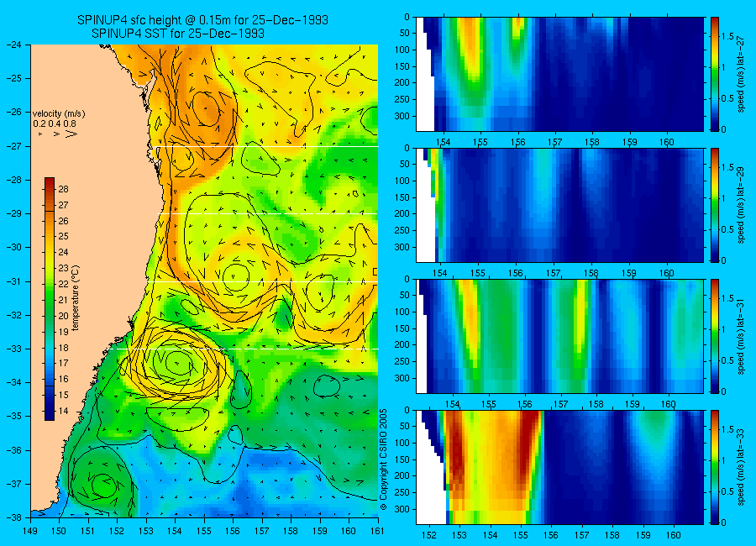Click the "velocity (m/s)" legend label
The height and width of the screenshot is (546, 756).
(59, 114)
